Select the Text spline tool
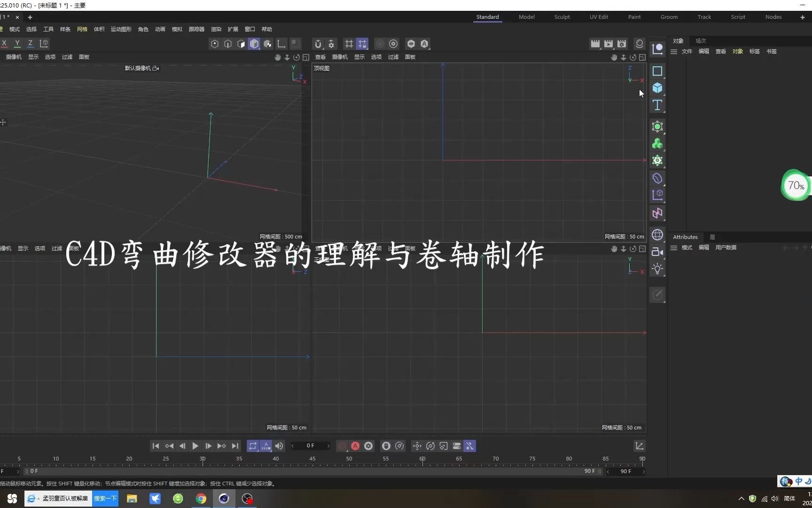The width and height of the screenshot is (812, 508). click(657, 105)
